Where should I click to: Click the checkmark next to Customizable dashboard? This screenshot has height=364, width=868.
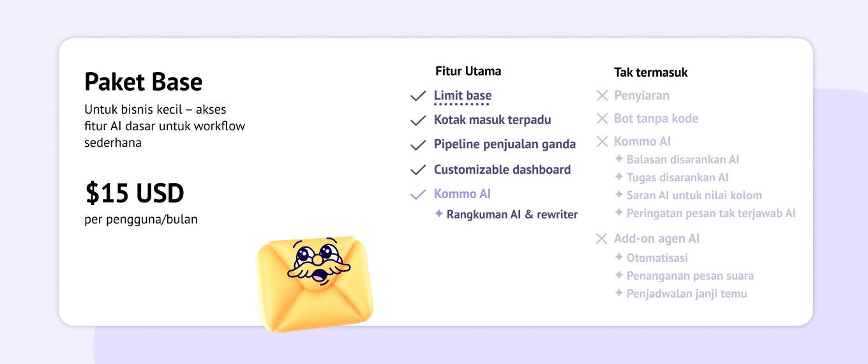(x=418, y=170)
